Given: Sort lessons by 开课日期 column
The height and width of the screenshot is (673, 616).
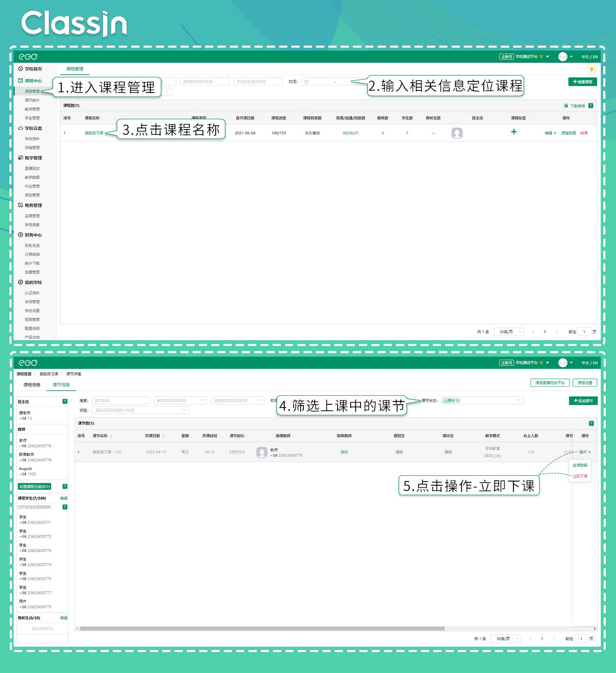Looking at the screenshot, I should point(163,436).
